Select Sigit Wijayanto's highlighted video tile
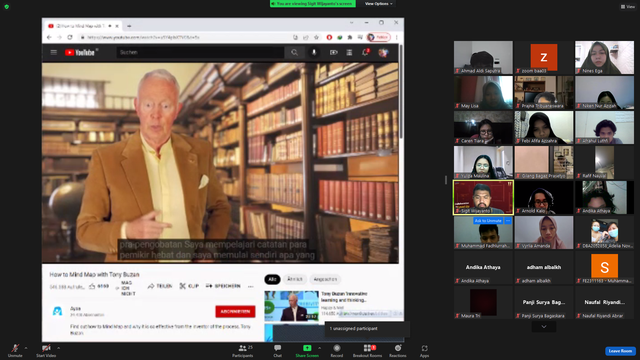This screenshot has height=360, width=640. pos(483,198)
